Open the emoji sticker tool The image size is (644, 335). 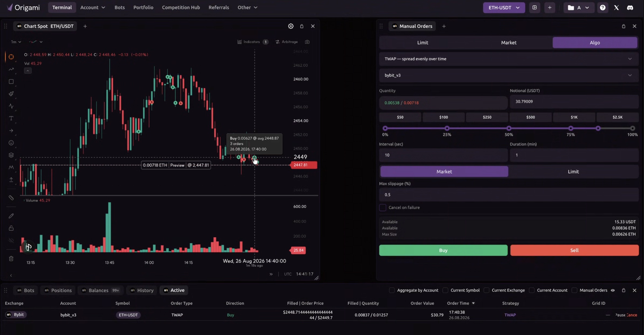(11, 143)
